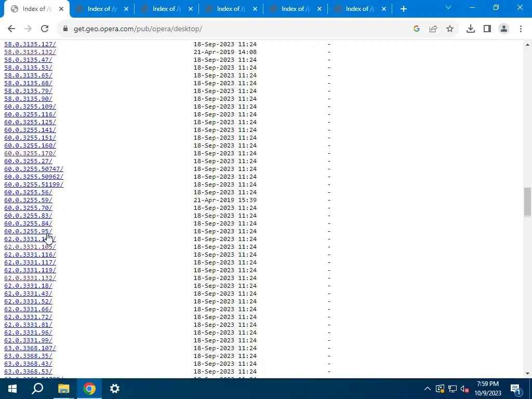This screenshot has width=532, height=399.
Task: Click the page scrollbar thumb
Action: coord(527,202)
